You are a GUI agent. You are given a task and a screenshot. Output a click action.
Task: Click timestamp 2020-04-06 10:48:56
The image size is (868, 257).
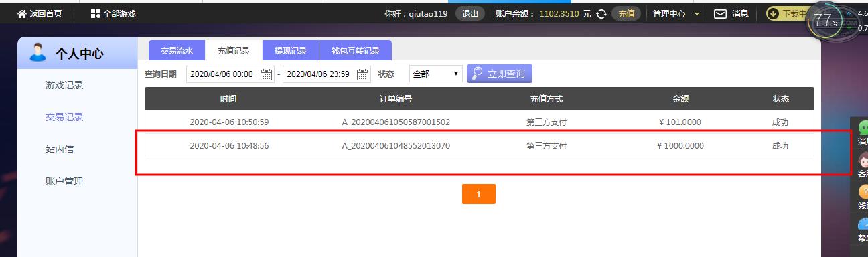229,146
